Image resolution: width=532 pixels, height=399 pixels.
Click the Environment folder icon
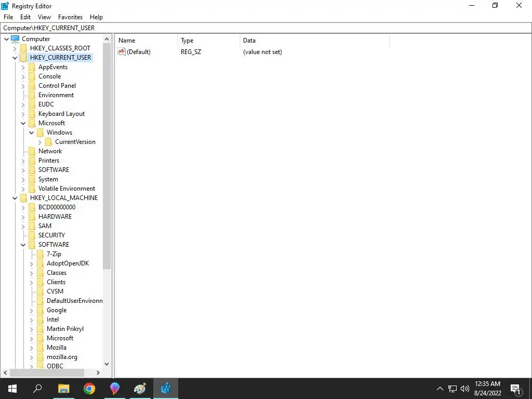pos(32,95)
